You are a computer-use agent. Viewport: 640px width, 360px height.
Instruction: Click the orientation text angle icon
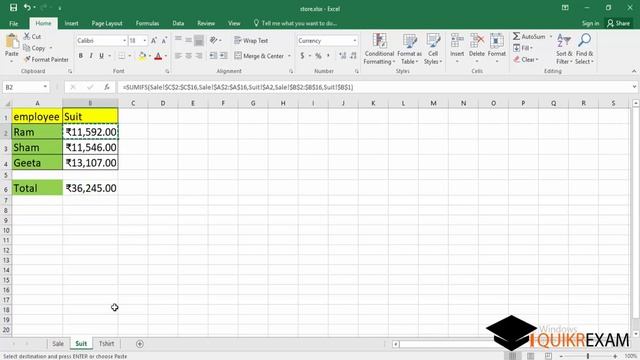click(x=214, y=40)
